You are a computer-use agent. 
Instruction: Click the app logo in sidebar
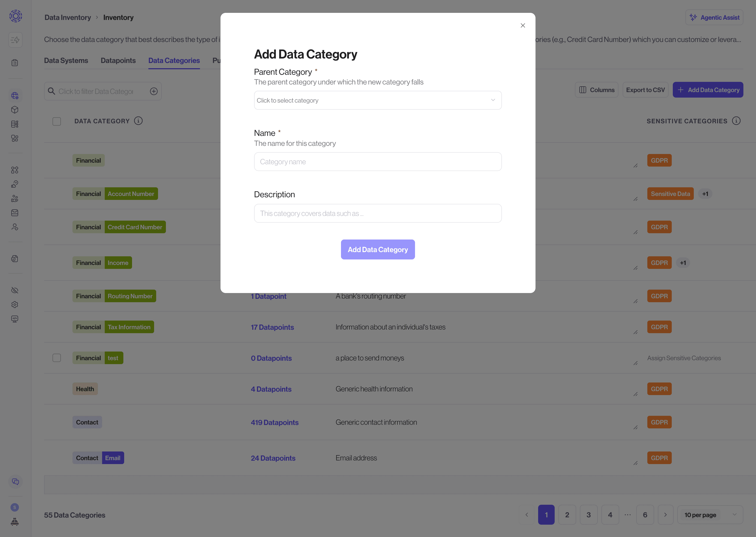15,16
